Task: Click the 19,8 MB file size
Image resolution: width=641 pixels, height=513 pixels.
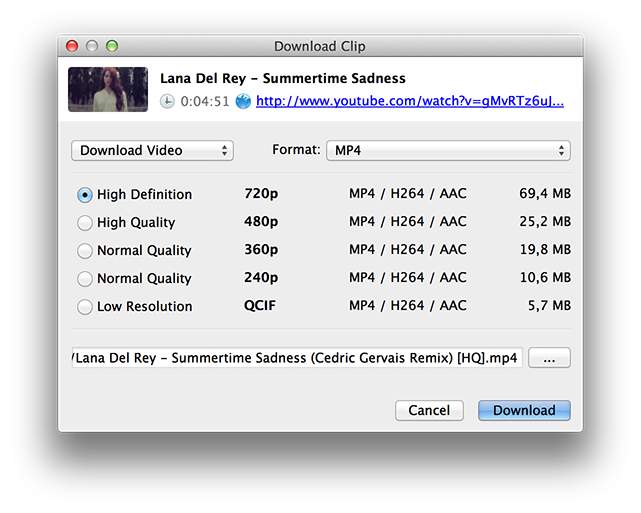Action: coord(545,249)
